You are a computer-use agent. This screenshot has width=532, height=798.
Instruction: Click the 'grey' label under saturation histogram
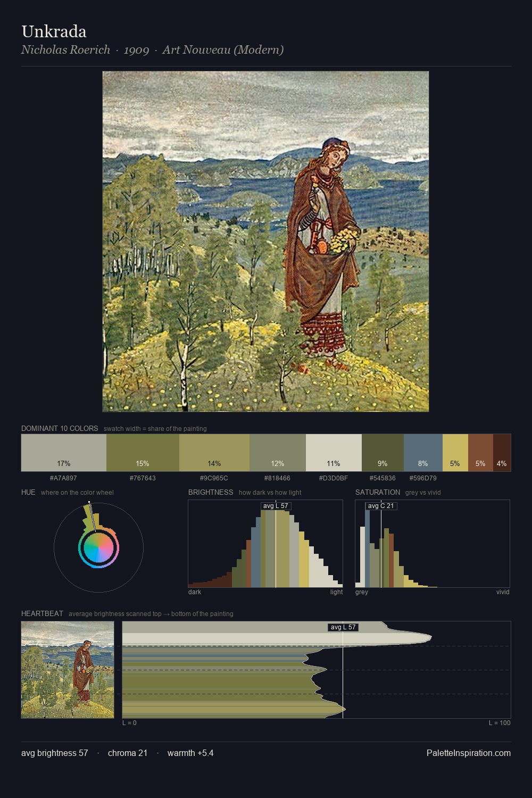click(x=362, y=592)
